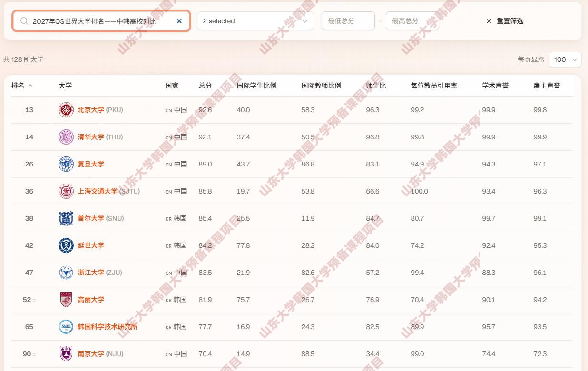
Task: Click the '每页显示' label
Action: click(x=531, y=59)
